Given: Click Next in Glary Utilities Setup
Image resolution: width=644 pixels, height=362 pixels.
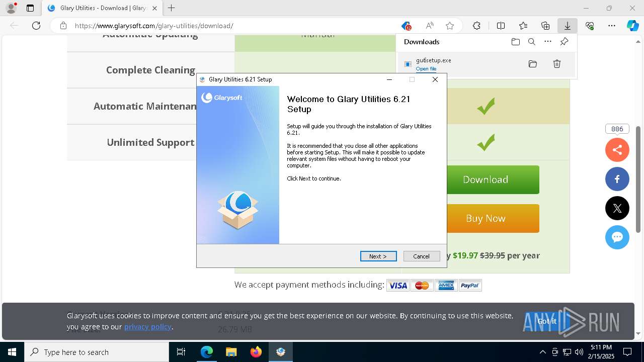Looking at the screenshot, I should click(x=378, y=256).
